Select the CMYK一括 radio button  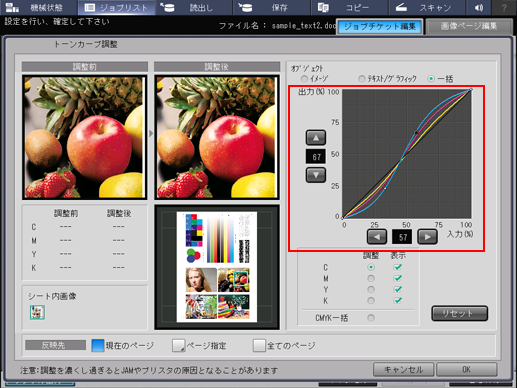[x=371, y=318]
